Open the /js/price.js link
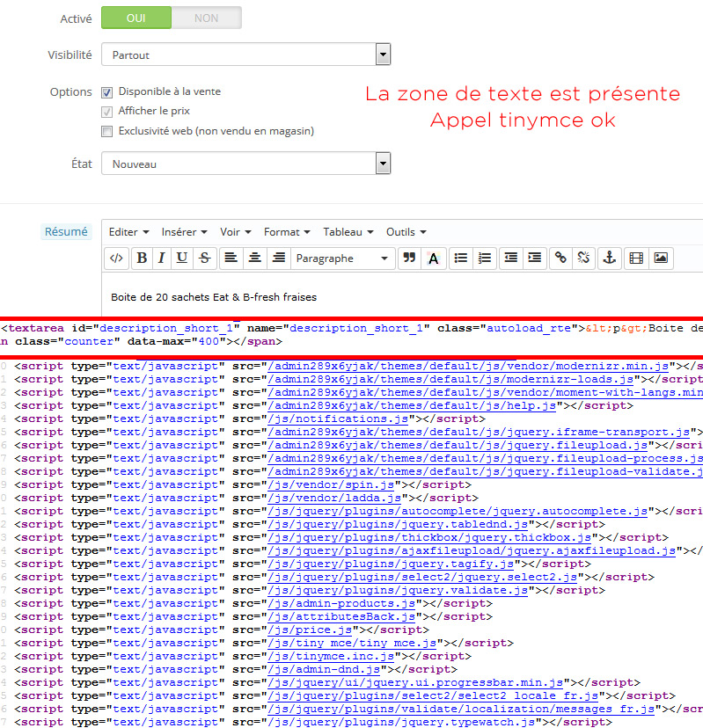 pos(310,630)
